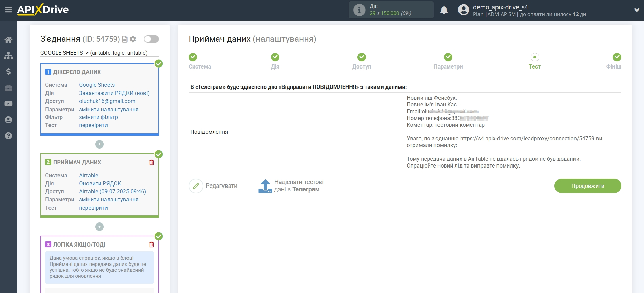The height and width of the screenshot is (293, 644).
Task: Click the ПРИЙМАЧ ДАНИХ block title
Action: (77, 162)
